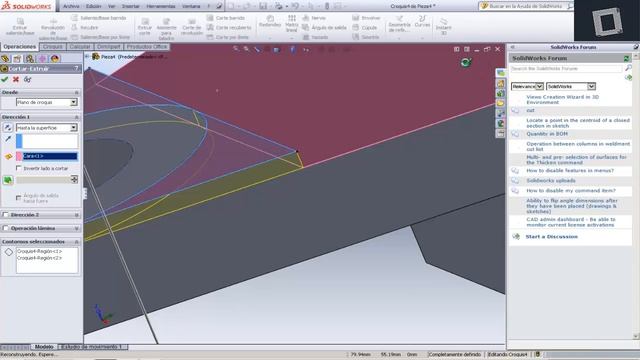Click the reverse direction button in Dirección 1
This screenshot has width=640, height=360.
pos(8,128)
